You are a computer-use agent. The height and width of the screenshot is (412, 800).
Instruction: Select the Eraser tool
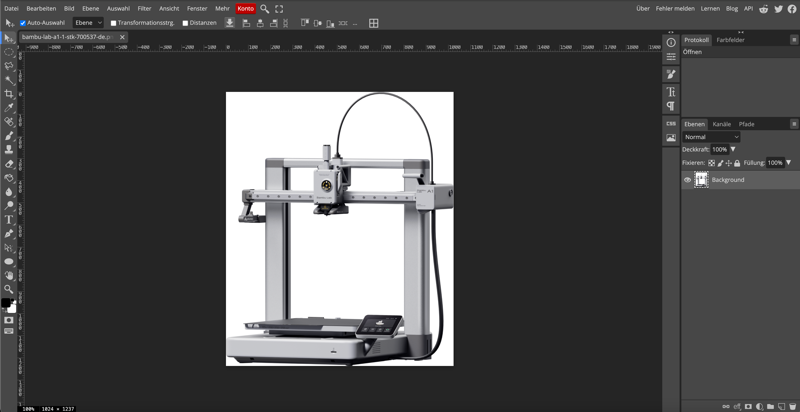(9, 164)
